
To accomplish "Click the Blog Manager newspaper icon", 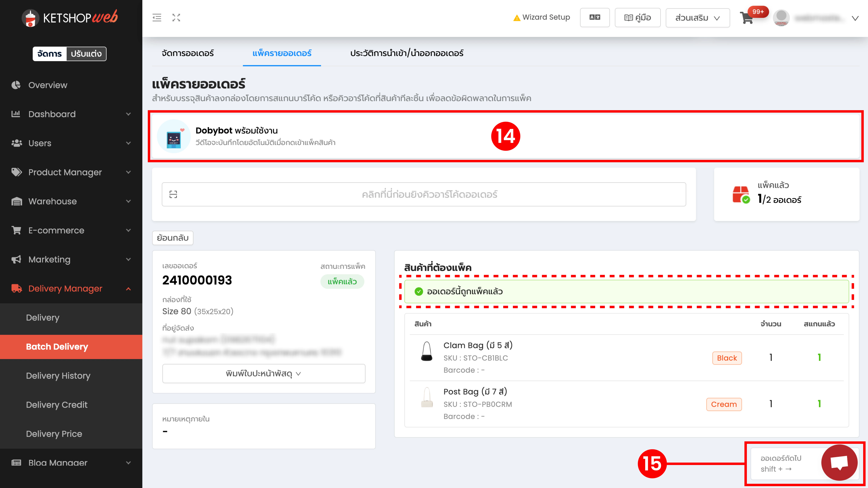I will pyautogui.click(x=16, y=463).
